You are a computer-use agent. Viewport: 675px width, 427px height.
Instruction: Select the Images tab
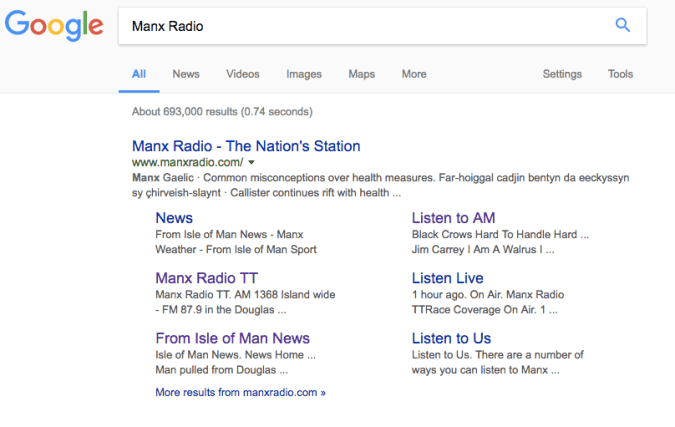pos(304,74)
